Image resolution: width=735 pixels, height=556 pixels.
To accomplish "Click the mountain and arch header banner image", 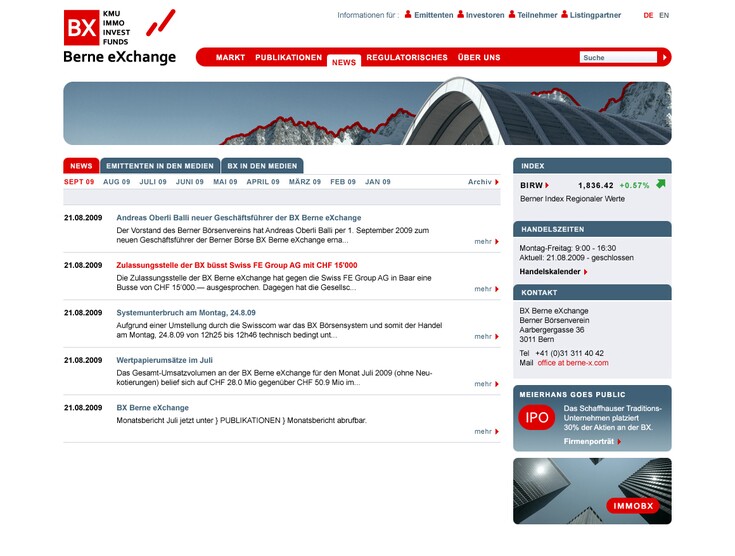I will [x=368, y=113].
